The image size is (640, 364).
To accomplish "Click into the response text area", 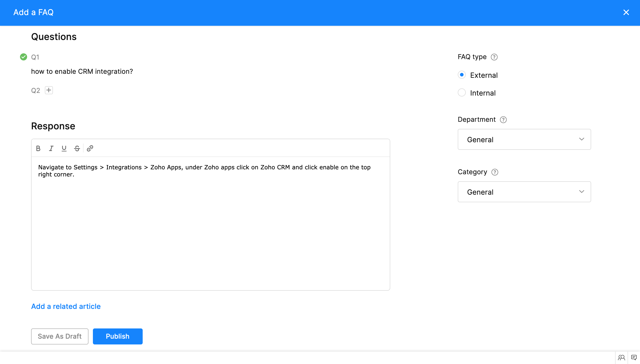I will (210, 225).
